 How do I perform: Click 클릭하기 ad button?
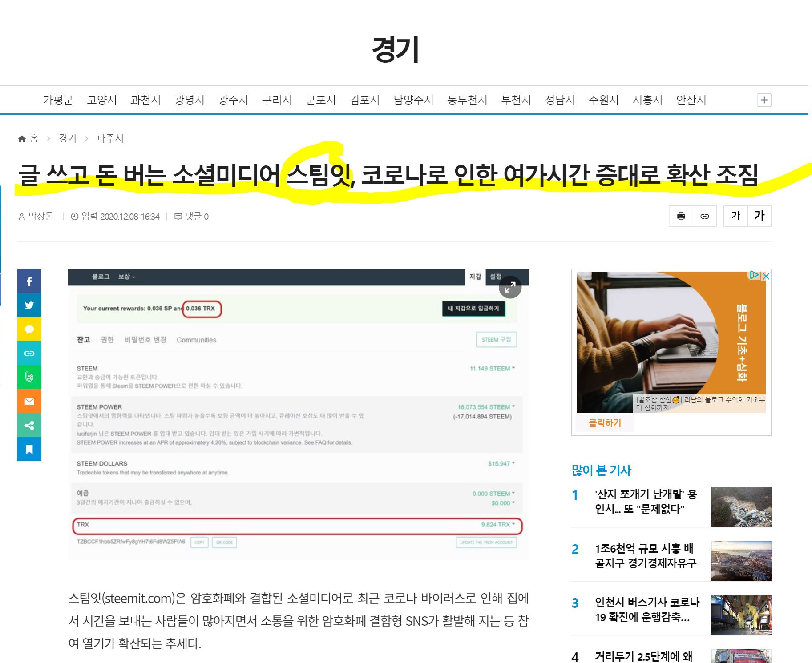(605, 423)
